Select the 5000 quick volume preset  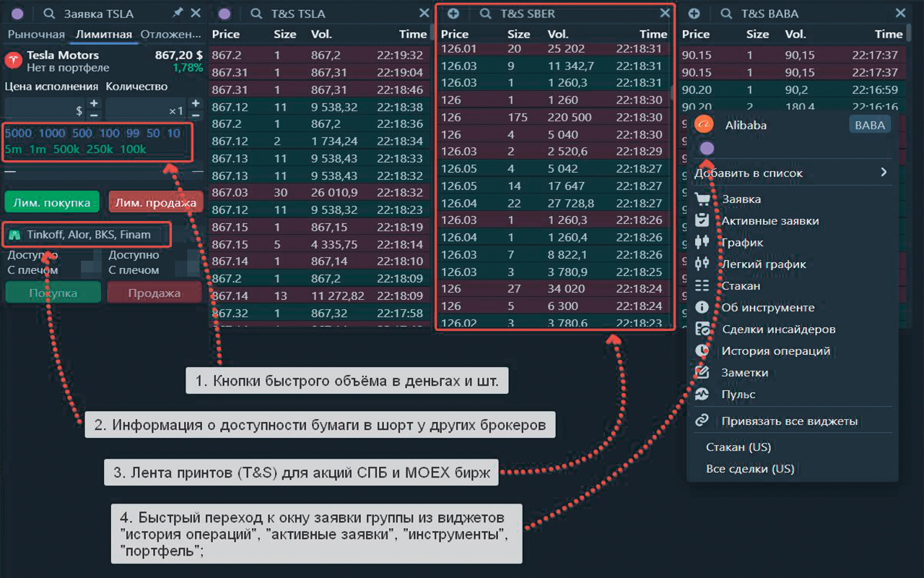[x=18, y=133]
